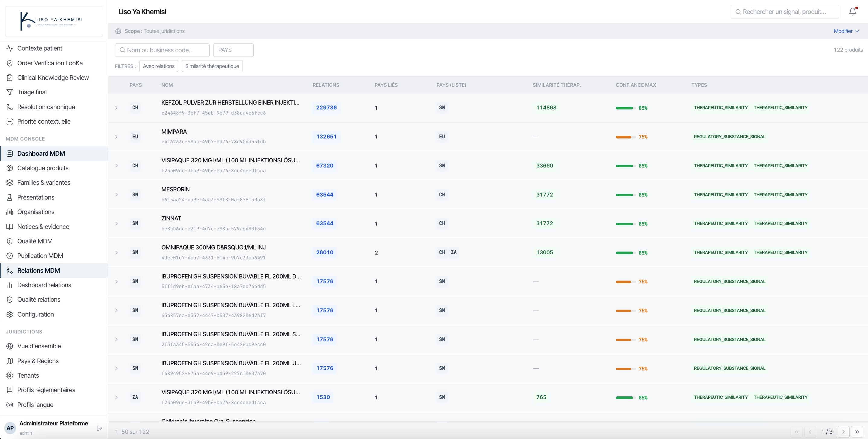Expand the MIMPARA row
The width and height of the screenshot is (868, 439).
pos(116,137)
